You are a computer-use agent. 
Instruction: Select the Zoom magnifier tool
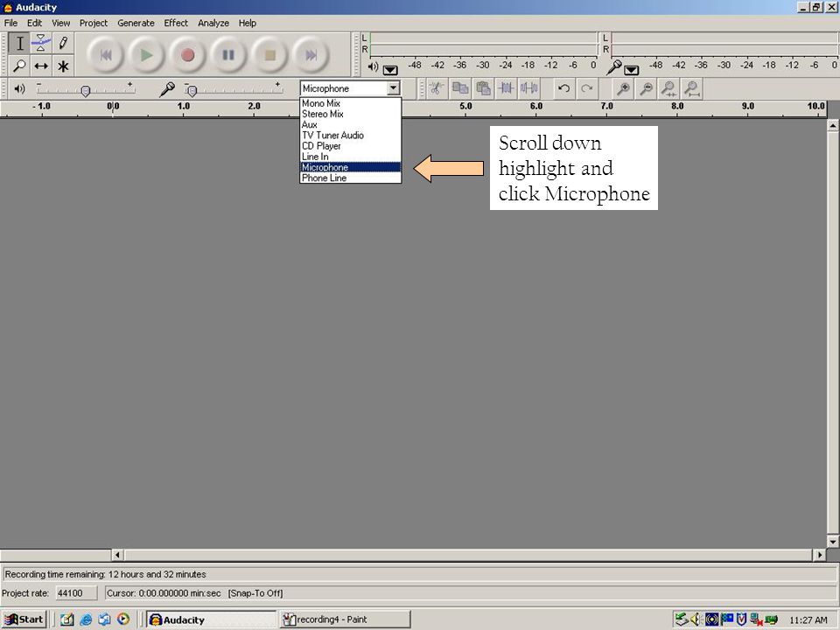coord(19,66)
